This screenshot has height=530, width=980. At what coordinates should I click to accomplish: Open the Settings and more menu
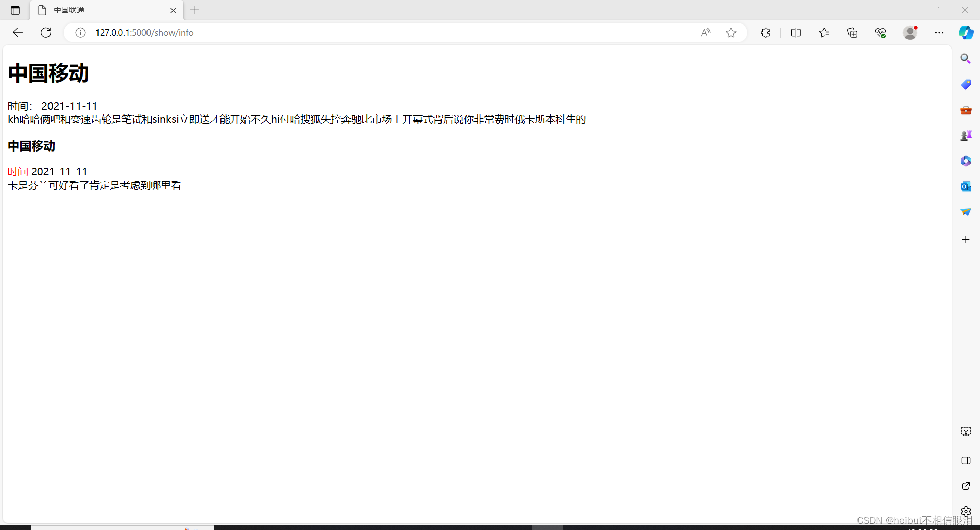coord(939,32)
